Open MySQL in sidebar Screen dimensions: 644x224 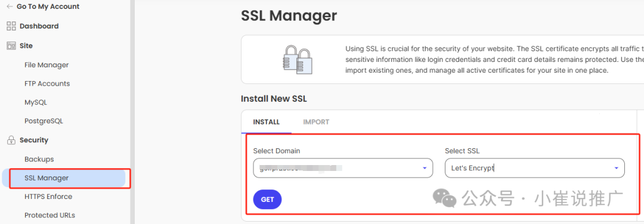click(36, 102)
